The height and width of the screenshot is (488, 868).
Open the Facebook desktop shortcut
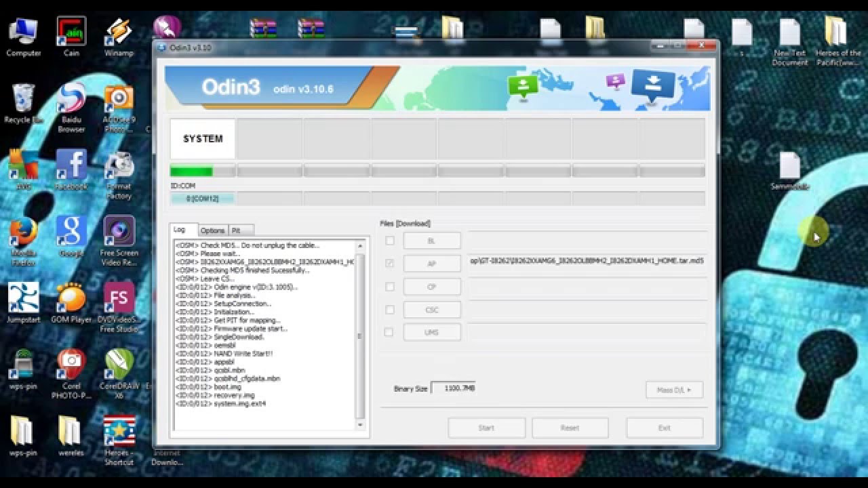[x=71, y=169]
